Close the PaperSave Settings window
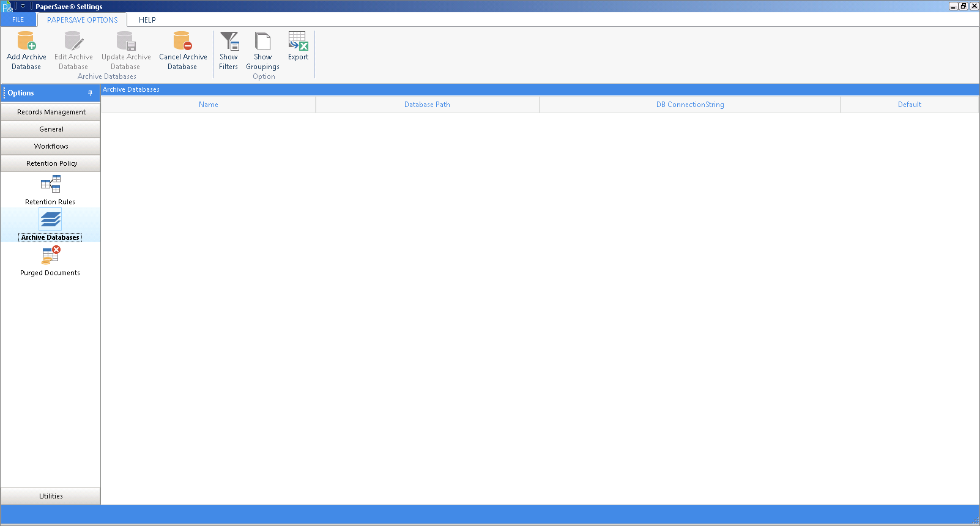The height and width of the screenshot is (526, 980). [x=974, y=6]
